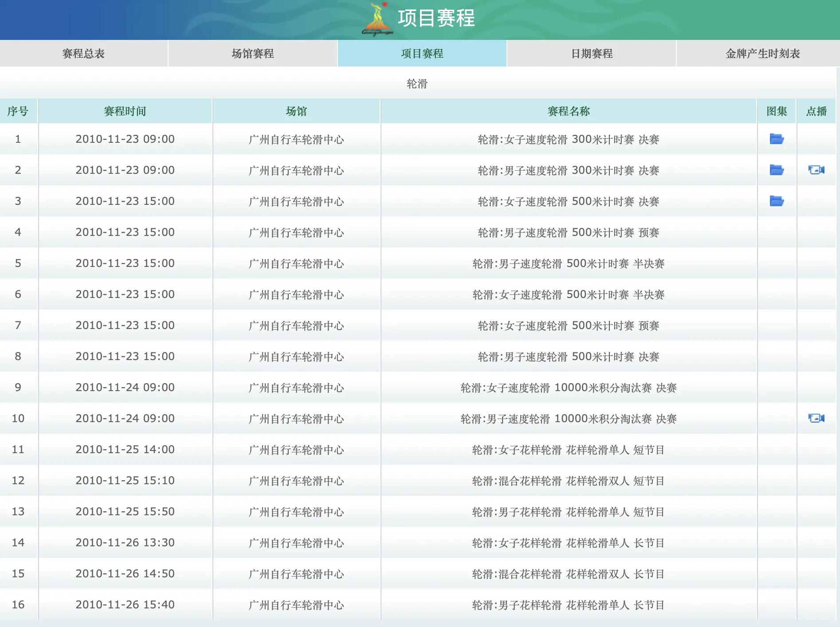Switch to the 场馆赛程 tab
The image size is (840, 627).
coord(252,54)
